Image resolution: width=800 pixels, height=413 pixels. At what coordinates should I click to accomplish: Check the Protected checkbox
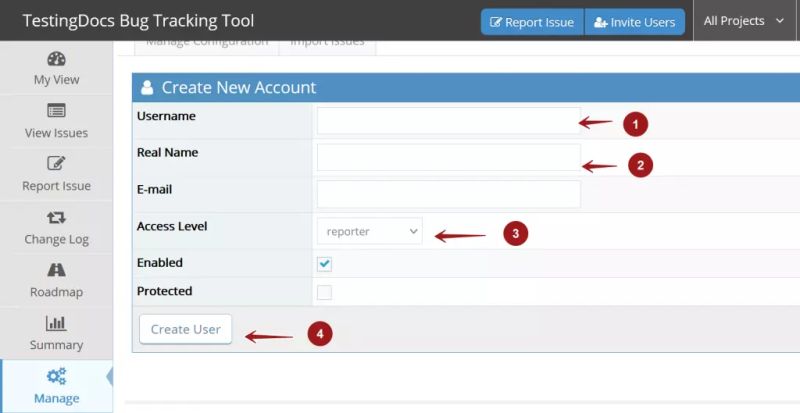click(x=324, y=293)
